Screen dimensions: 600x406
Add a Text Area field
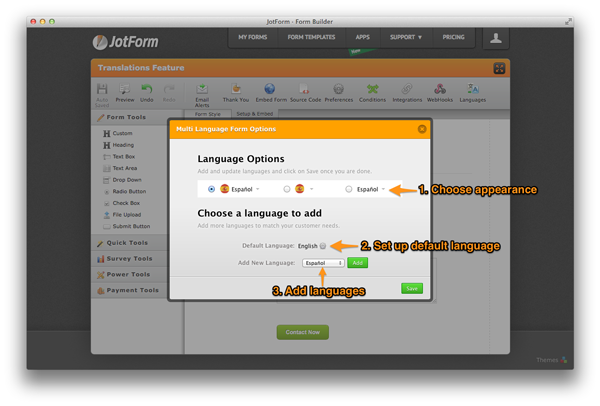[x=120, y=168]
